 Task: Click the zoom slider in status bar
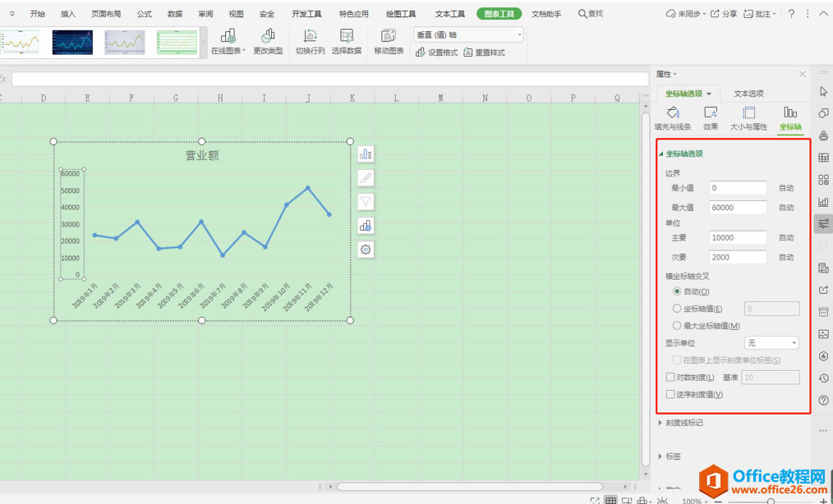[x=771, y=501]
